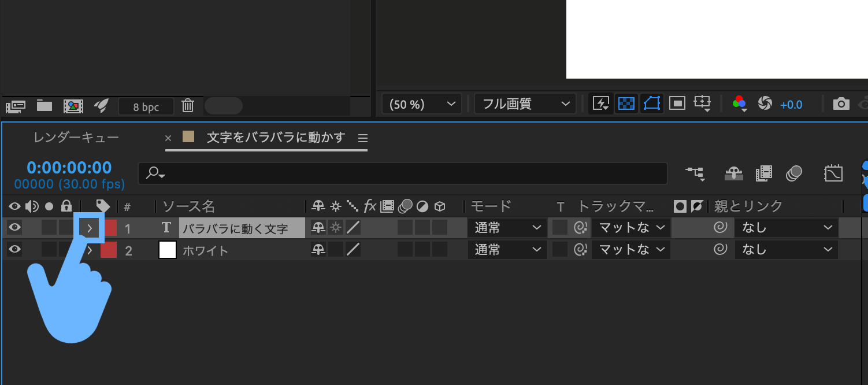868x385 pixels.
Task: Click the fx switch column header
Action: [370, 206]
